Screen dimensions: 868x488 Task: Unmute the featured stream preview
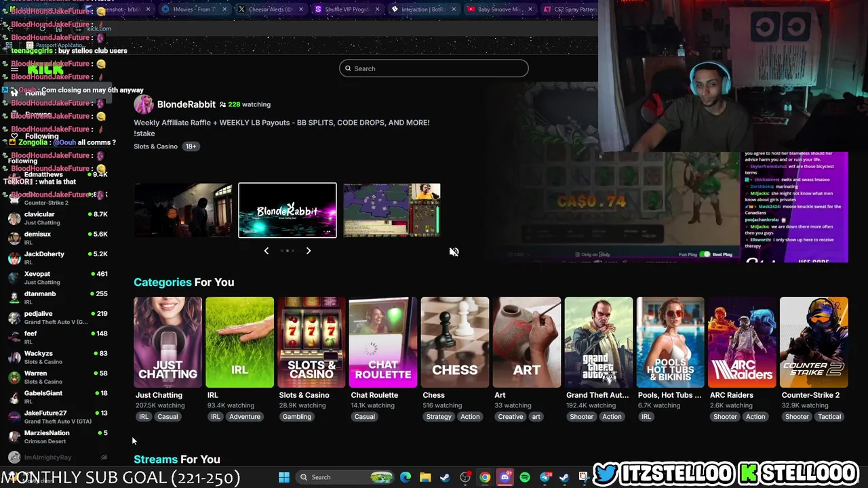454,251
